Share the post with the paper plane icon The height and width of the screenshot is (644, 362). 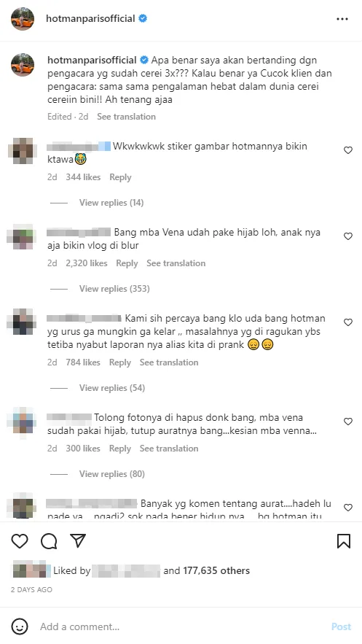pyautogui.click(x=78, y=541)
